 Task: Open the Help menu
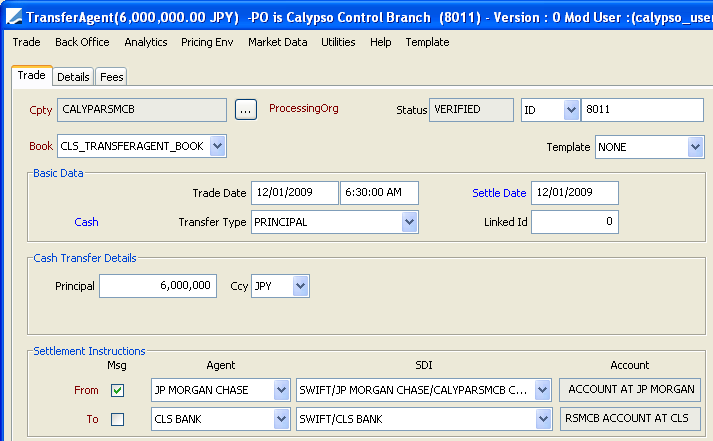381,42
